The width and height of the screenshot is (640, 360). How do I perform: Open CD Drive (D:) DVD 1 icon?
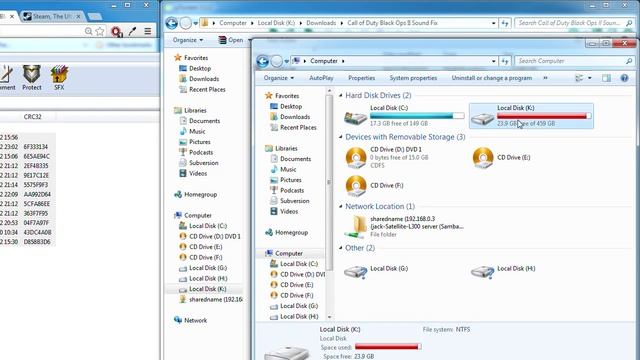pos(356,158)
